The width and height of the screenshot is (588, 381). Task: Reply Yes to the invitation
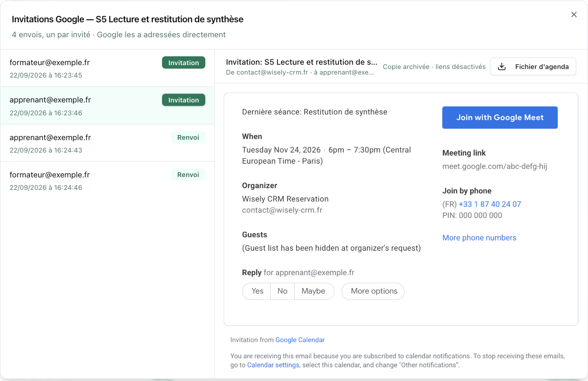click(257, 291)
